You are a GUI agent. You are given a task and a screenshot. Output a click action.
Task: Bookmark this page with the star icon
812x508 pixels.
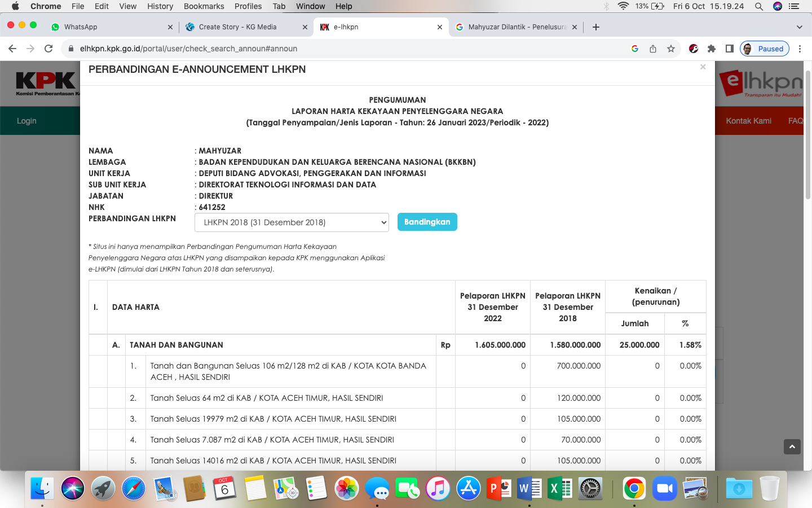(x=671, y=49)
